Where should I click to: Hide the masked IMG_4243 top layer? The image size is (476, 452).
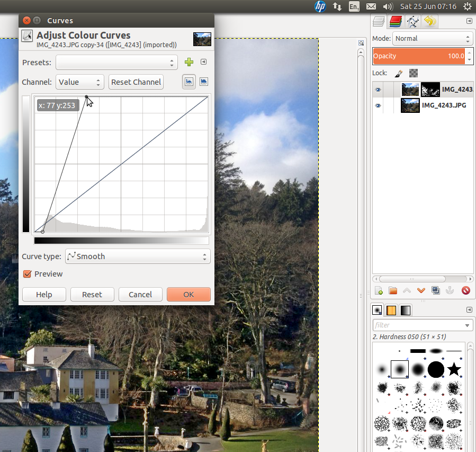[x=378, y=90]
